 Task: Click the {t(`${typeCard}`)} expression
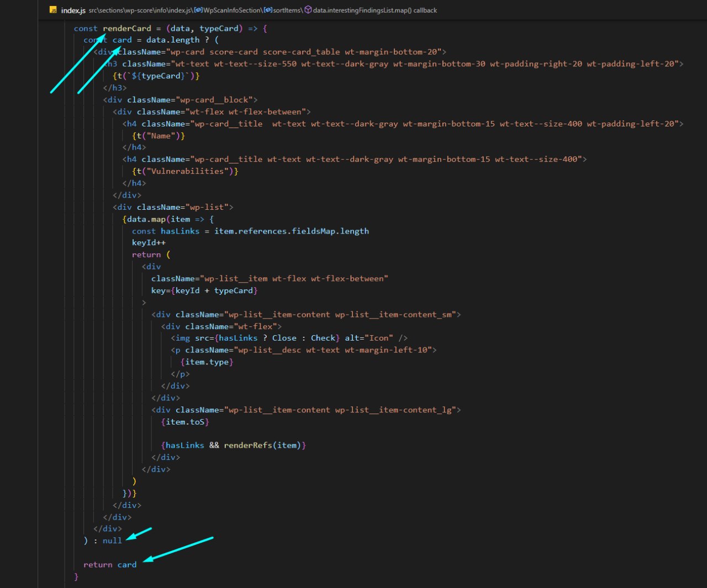(x=156, y=76)
